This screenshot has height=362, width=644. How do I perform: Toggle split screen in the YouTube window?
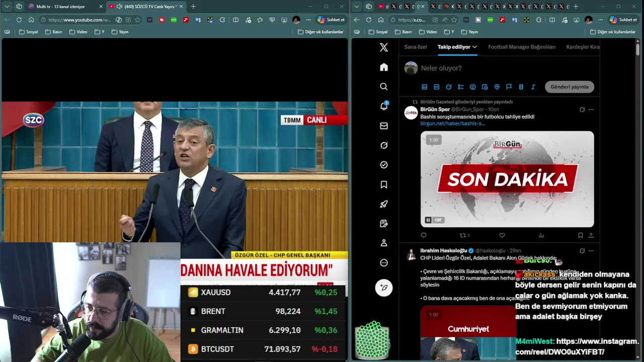(x=235, y=20)
